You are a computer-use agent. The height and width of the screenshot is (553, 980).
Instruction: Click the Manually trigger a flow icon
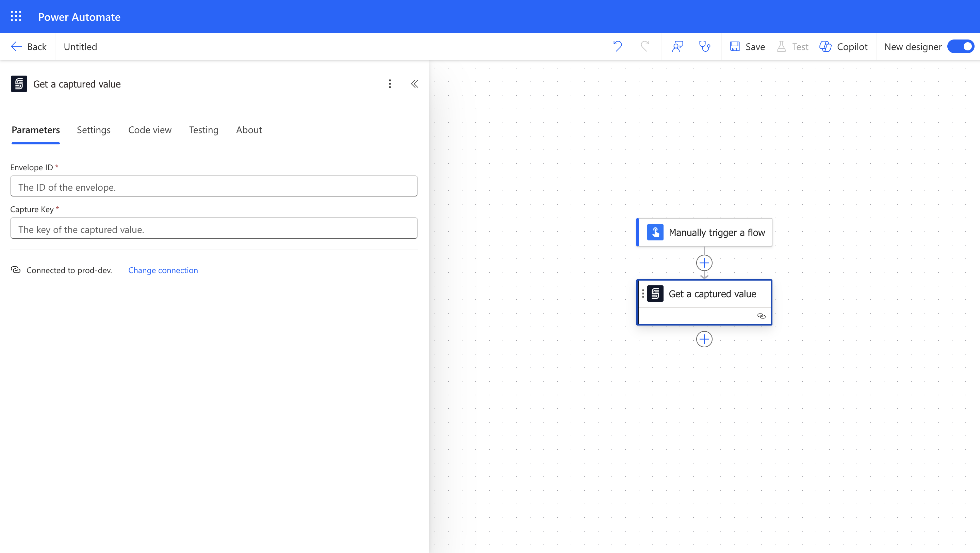tap(655, 232)
